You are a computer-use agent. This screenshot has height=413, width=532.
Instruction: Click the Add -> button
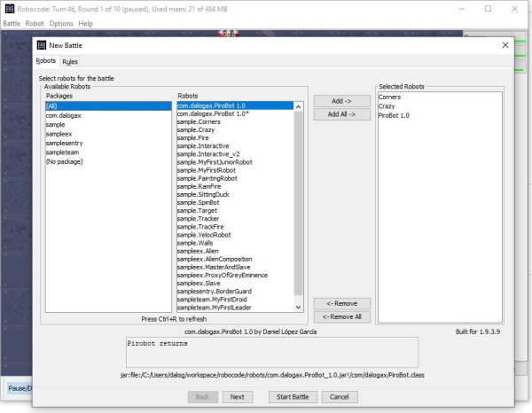[x=341, y=101]
